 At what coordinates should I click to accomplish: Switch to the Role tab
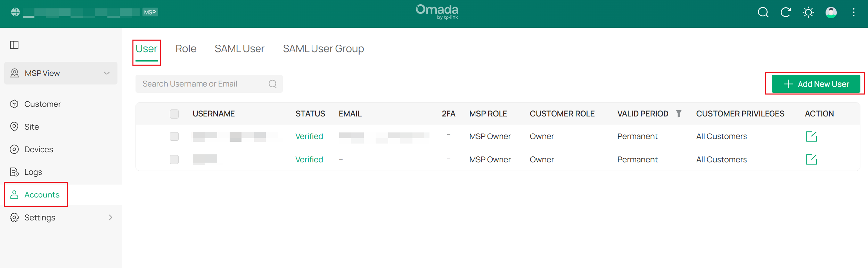186,49
